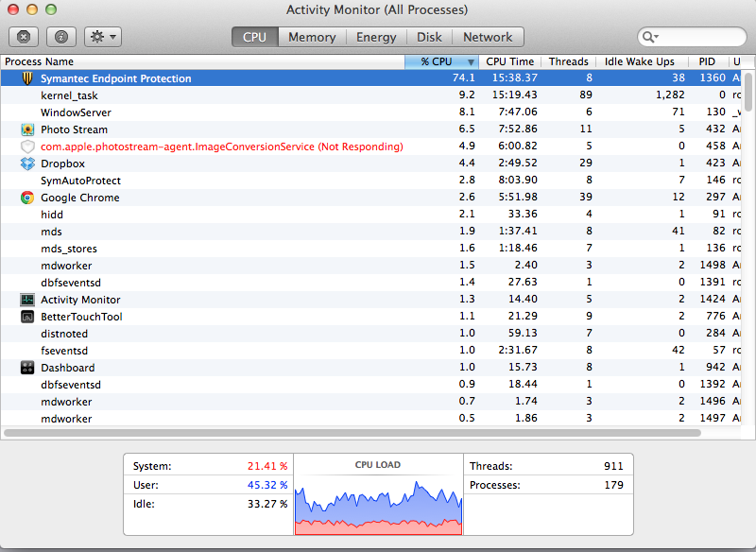The height and width of the screenshot is (552, 756).
Task: Click the search input field
Action: 692,37
